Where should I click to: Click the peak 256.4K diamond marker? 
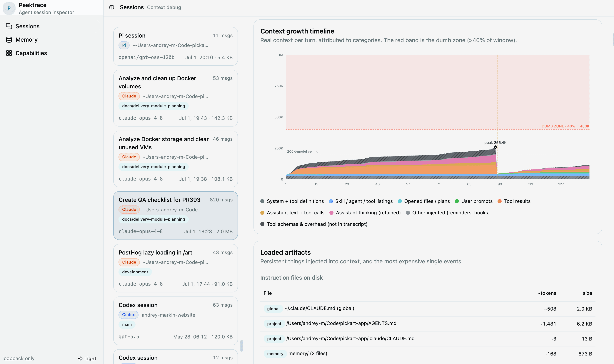click(495, 147)
